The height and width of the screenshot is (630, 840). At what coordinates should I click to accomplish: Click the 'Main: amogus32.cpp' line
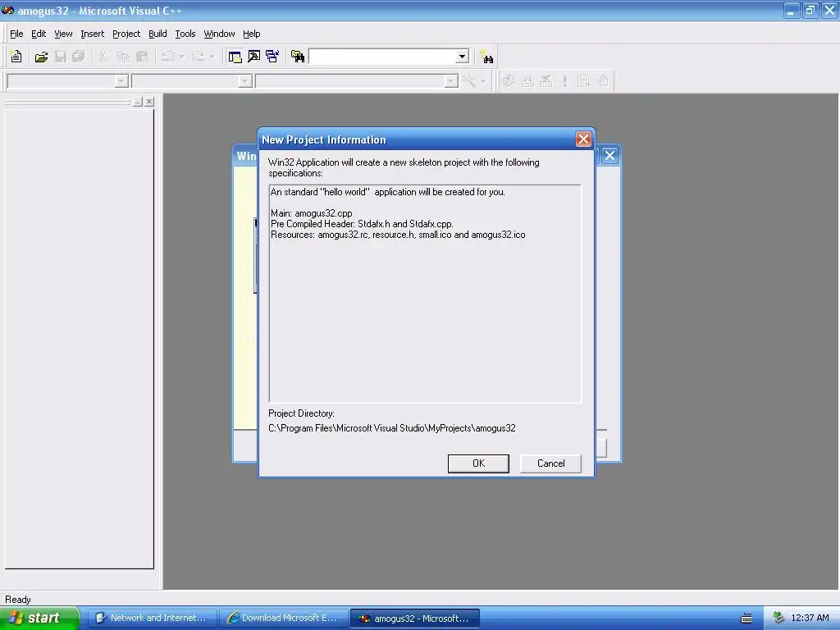pyautogui.click(x=311, y=213)
